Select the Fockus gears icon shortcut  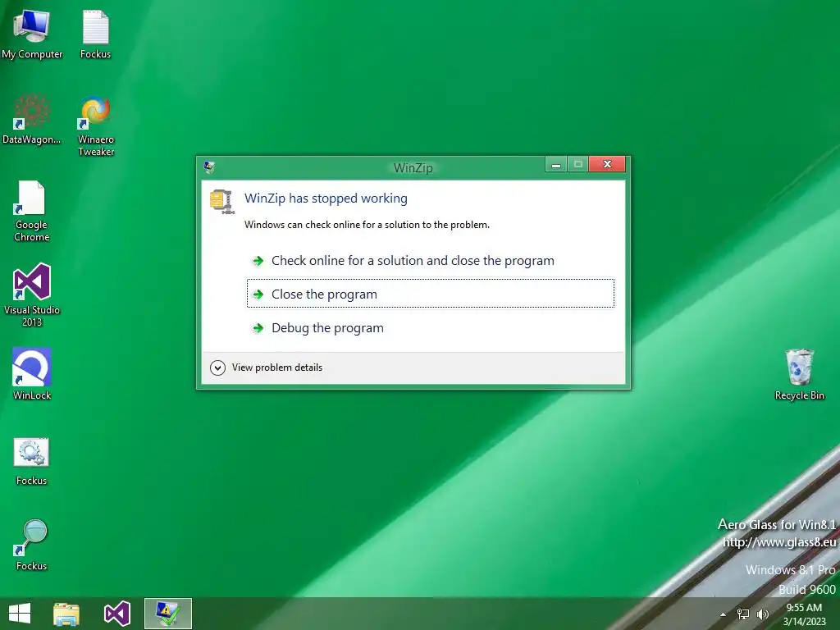point(32,460)
